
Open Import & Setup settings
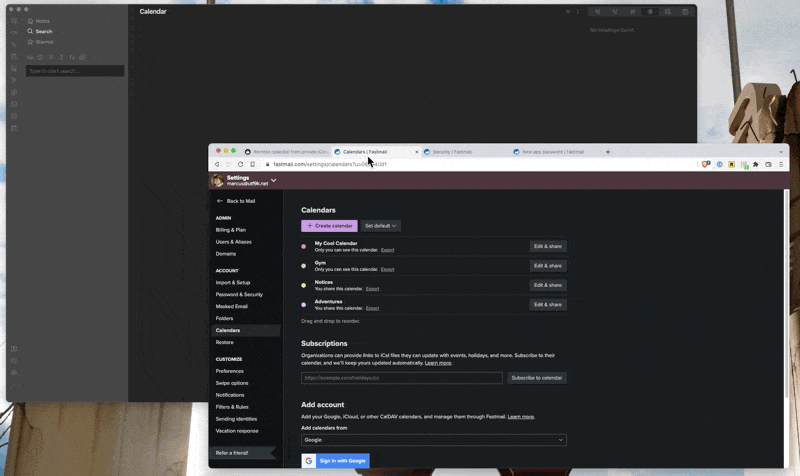tap(233, 282)
